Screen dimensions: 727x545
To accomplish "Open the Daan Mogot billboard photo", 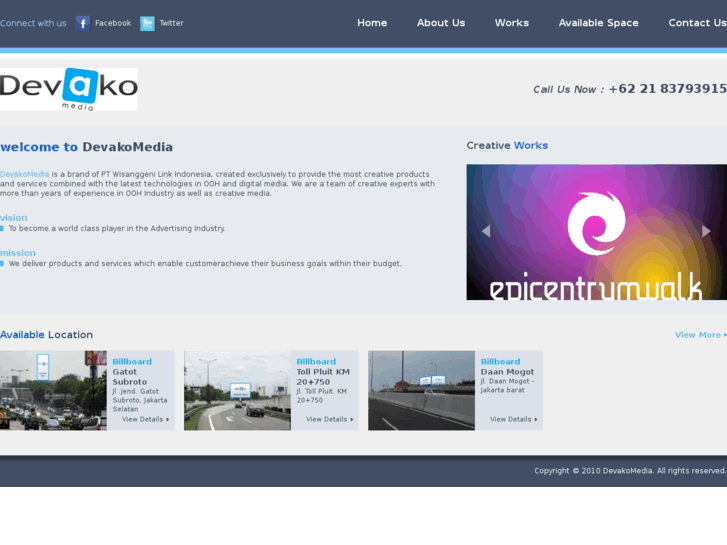I will (x=421, y=391).
